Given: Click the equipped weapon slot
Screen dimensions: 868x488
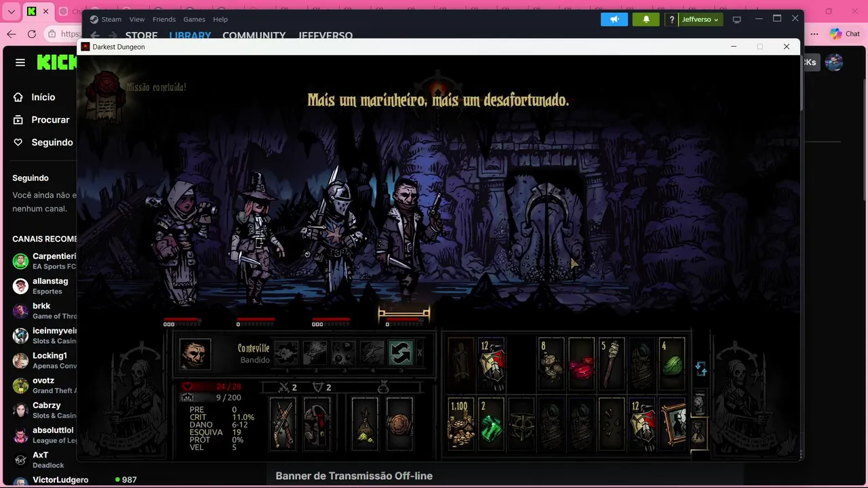Looking at the screenshot, I should click(283, 423).
